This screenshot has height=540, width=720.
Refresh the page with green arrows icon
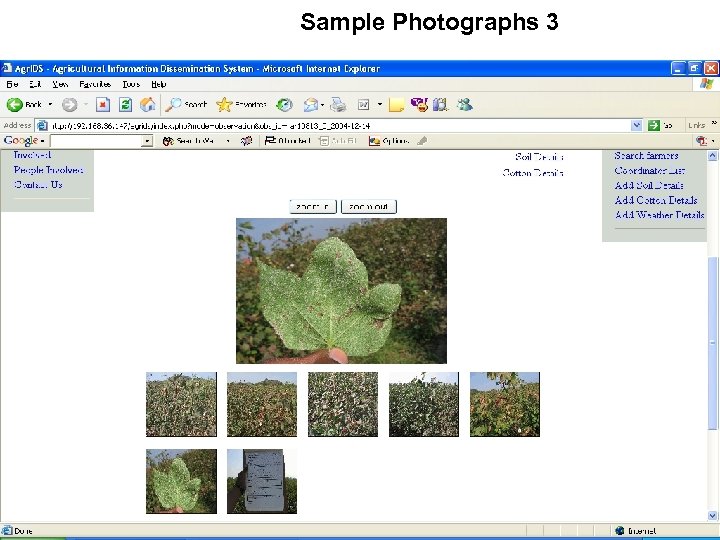click(125, 105)
